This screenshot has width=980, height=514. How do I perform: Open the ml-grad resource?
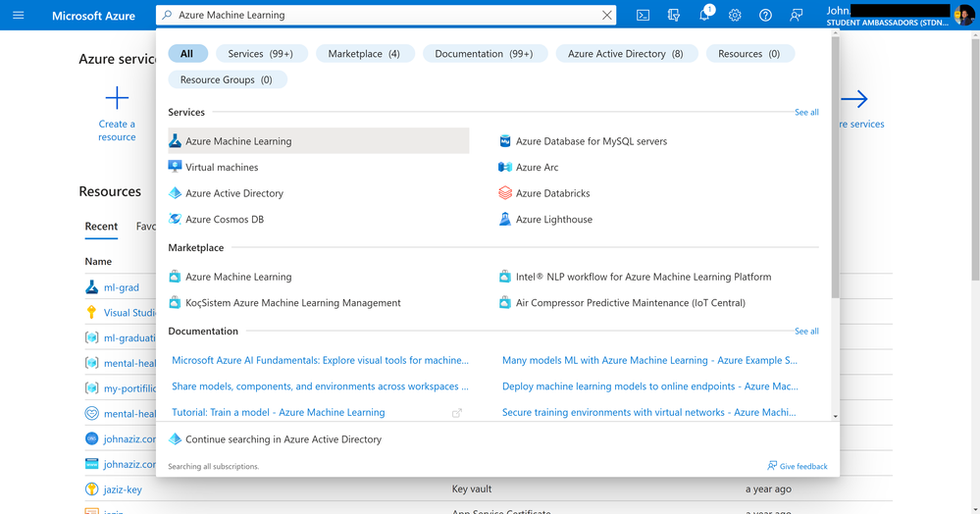[x=122, y=287]
